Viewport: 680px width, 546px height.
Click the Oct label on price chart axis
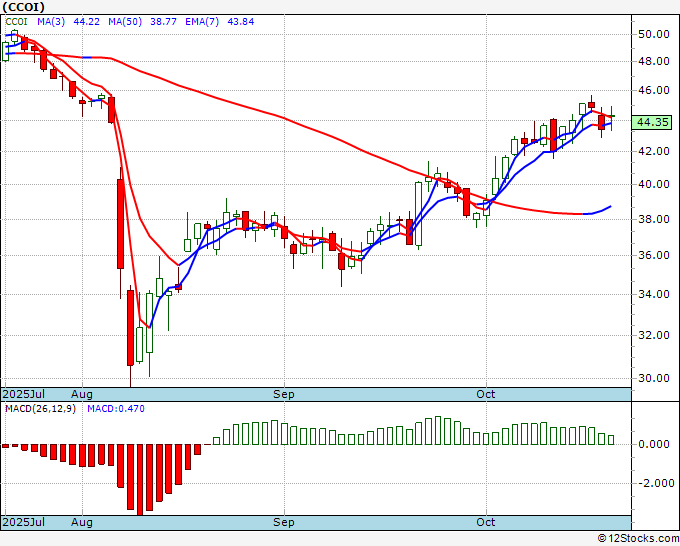486,394
